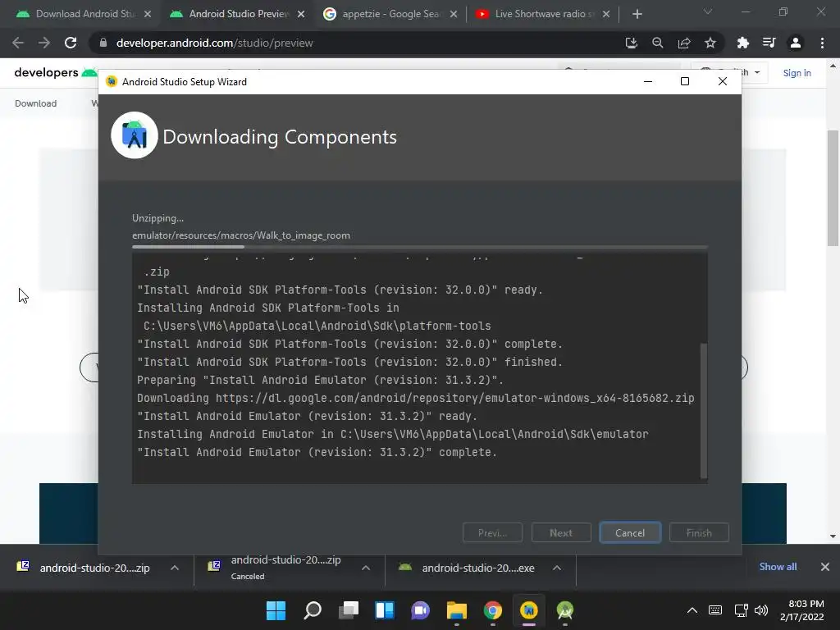Close the Chrome downloads bar
The image size is (840, 630).
tap(825, 567)
